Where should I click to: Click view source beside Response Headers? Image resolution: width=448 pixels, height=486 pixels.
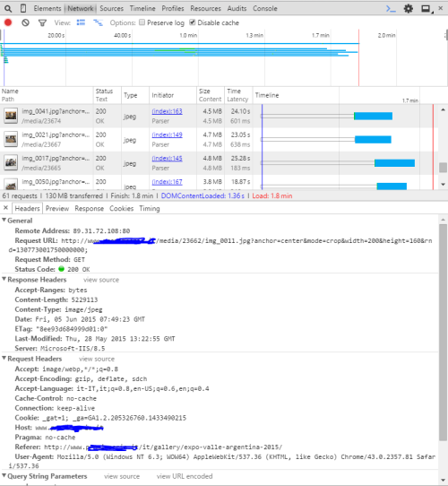[101, 280]
